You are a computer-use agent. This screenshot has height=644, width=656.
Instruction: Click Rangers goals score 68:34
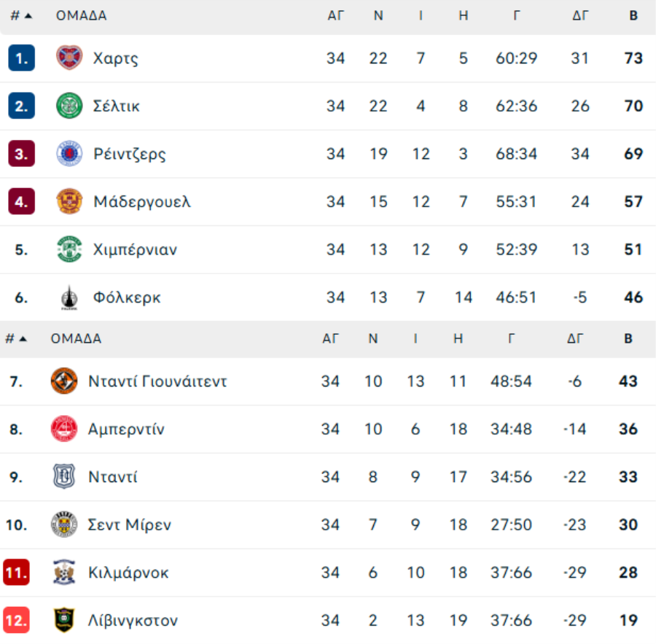click(516, 154)
